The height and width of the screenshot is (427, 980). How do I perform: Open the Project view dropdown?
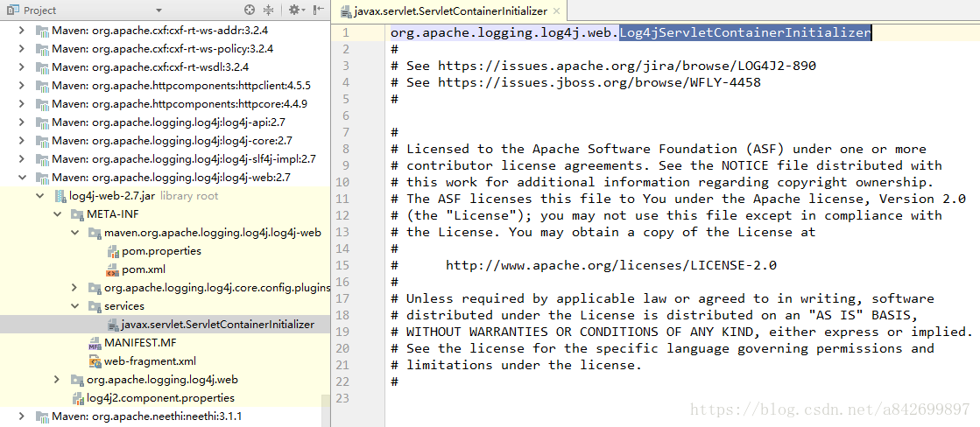[159, 10]
